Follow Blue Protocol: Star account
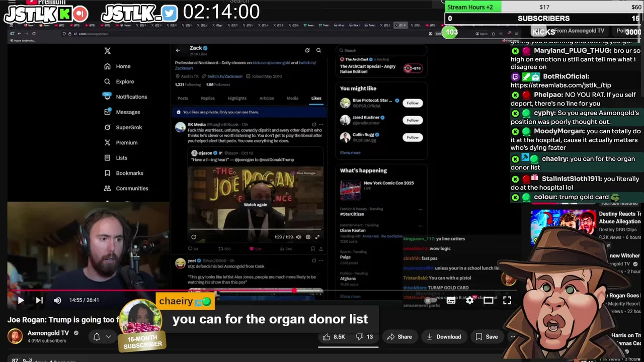The image size is (644, 362). click(413, 103)
